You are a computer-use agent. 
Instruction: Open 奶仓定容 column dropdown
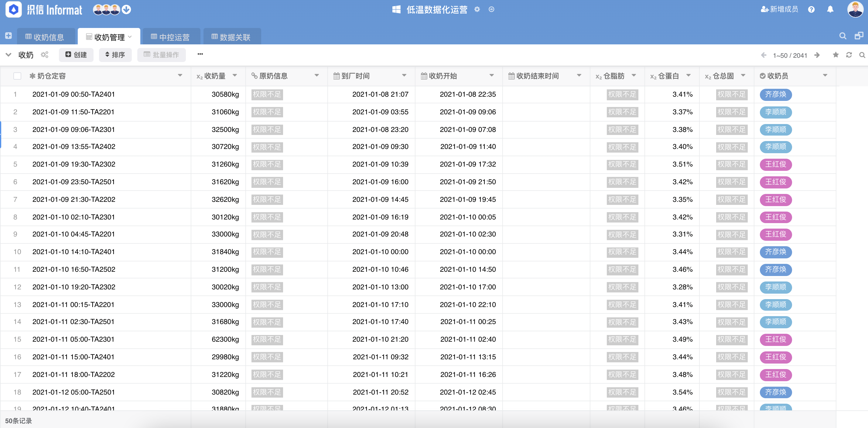(x=180, y=76)
